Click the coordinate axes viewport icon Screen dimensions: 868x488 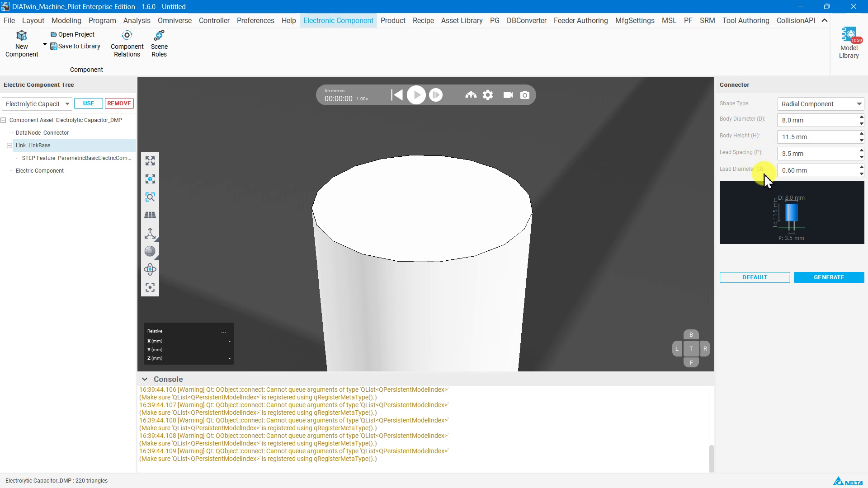pos(150,233)
